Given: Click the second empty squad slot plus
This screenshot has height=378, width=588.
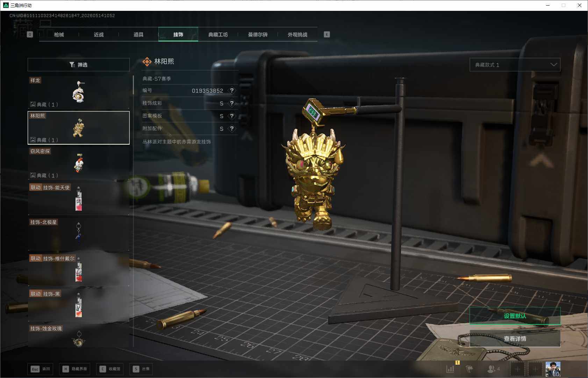Looking at the screenshot, I should [535, 369].
